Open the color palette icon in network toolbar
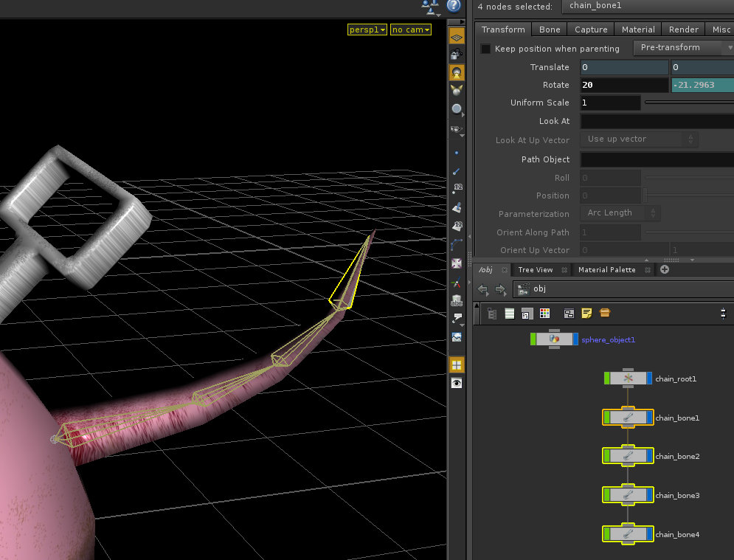 [544, 314]
